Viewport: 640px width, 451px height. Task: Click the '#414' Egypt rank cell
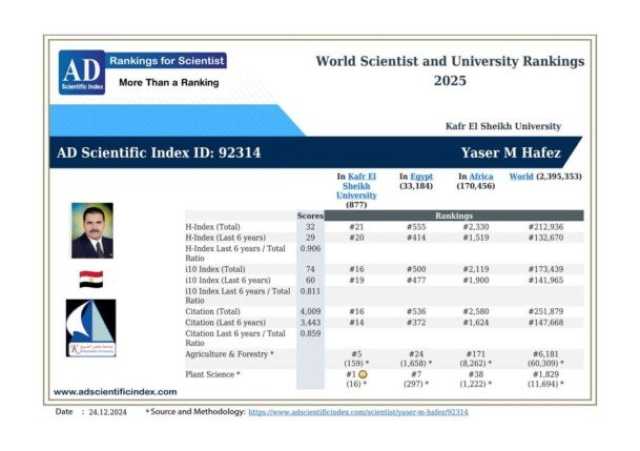pyautogui.click(x=416, y=238)
